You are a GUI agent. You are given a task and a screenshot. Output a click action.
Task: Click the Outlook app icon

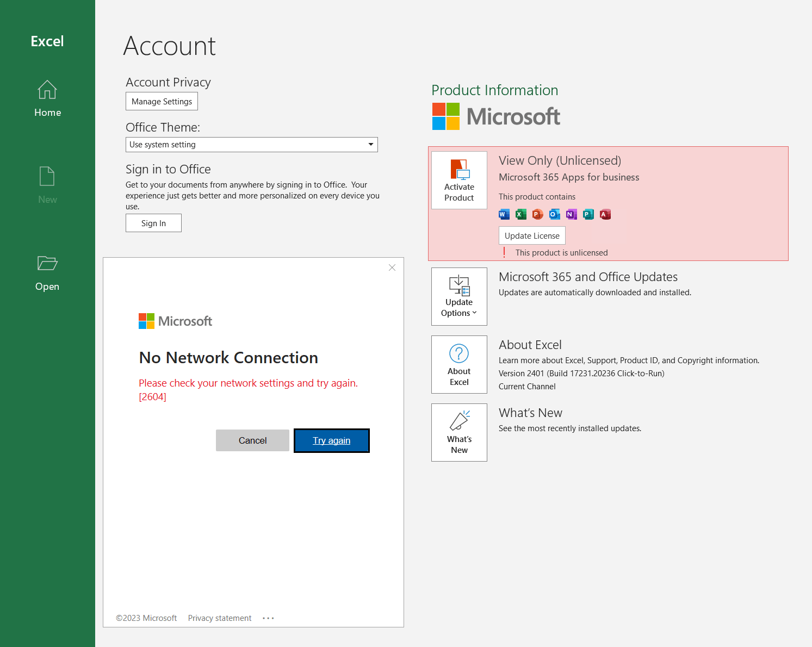point(555,214)
